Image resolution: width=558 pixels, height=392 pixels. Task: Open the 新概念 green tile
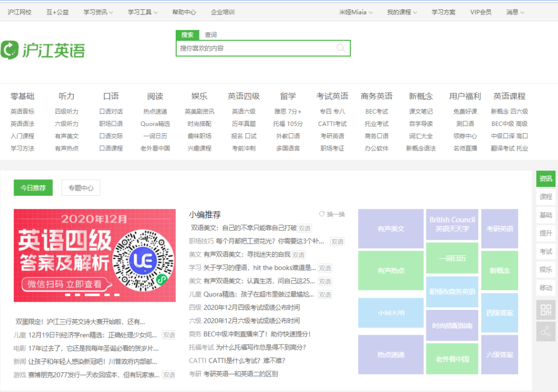tap(500, 271)
